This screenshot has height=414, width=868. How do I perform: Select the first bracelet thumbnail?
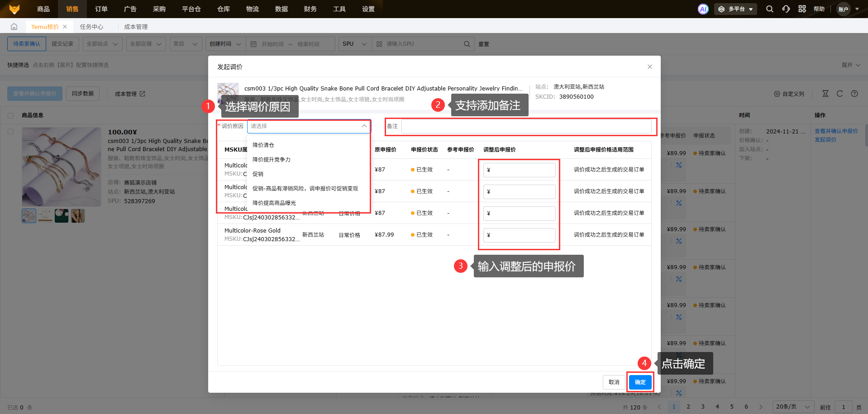click(29, 216)
